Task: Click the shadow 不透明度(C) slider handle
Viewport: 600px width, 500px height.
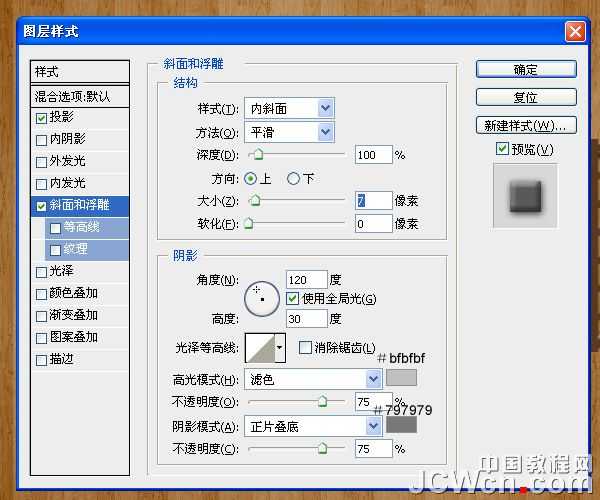Action: pyautogui.click(x=323, y=448)
